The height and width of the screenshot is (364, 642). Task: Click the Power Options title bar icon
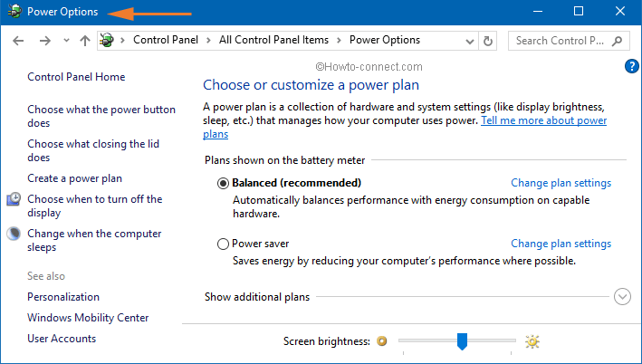(x=14, y=12)
